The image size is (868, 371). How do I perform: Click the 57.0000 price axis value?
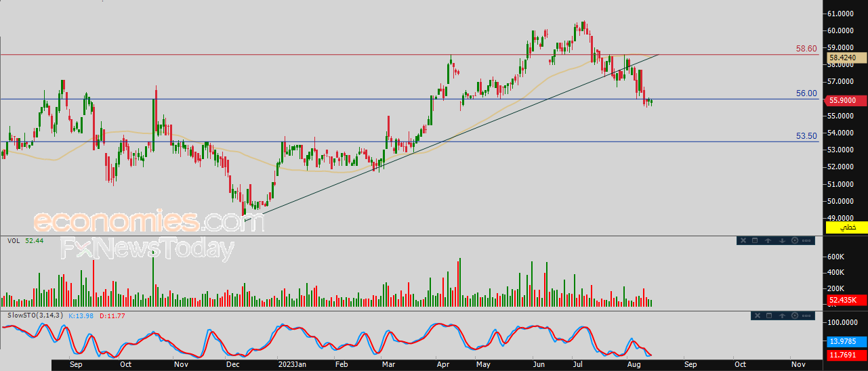840,82
